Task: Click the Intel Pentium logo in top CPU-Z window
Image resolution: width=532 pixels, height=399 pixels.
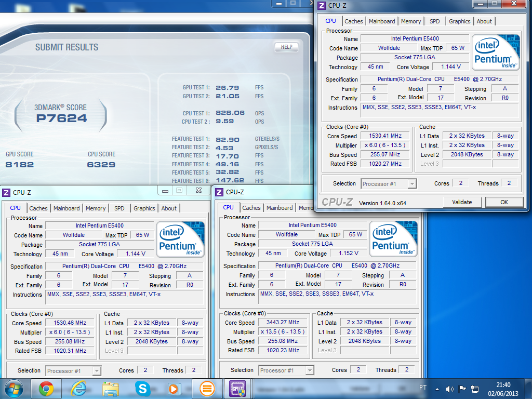Action: pos(495,52)
